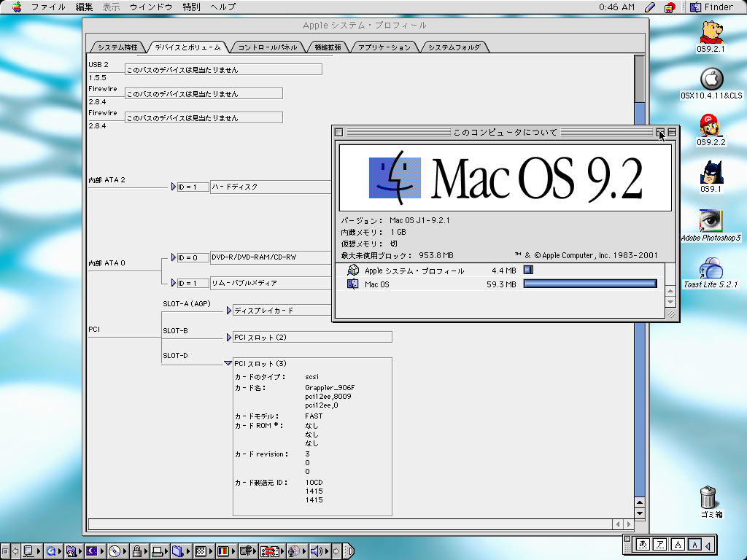Click the Mac OS icon in memory list
This screenshot has width=747, height=560.
[352, 284]
